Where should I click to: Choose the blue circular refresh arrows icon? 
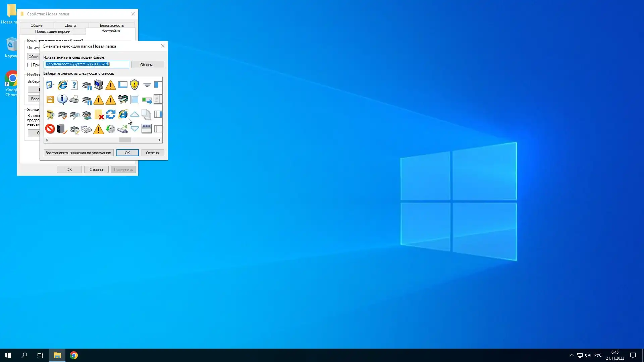(x=110, y=114)
